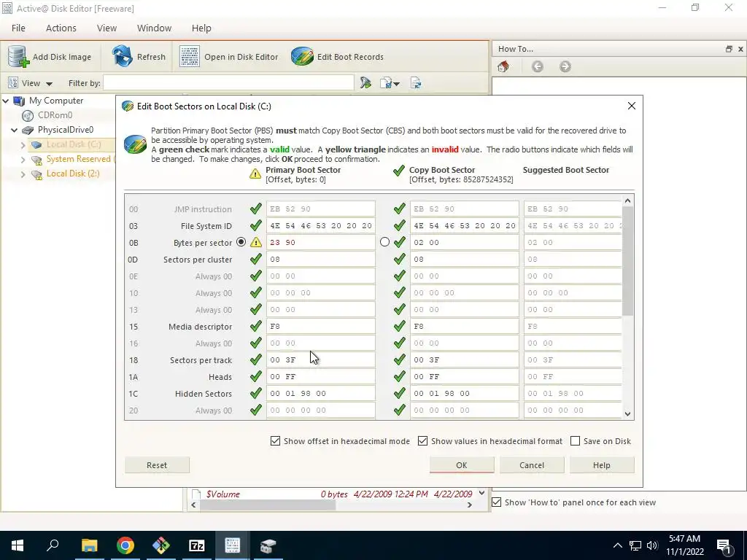Expand Local Disk (C:) tree node
The width and height of the screenshot is (747, 560).
pos(23,145)
